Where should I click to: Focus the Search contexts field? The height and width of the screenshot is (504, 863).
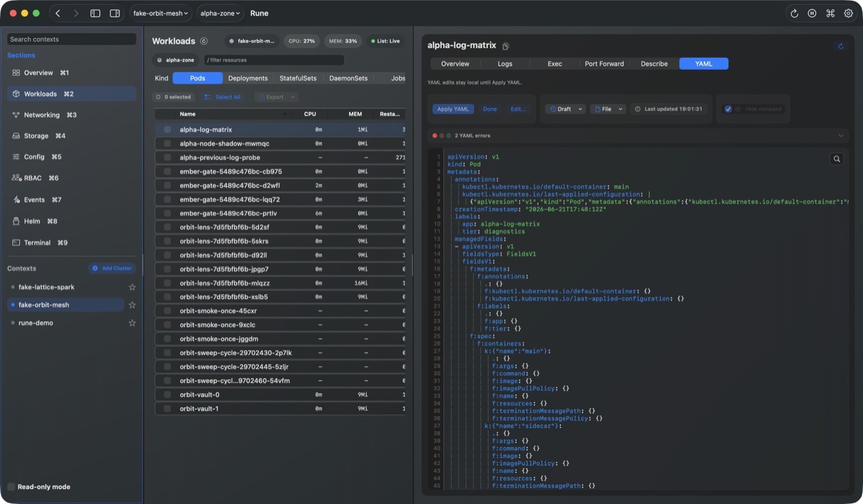click(72, 39)
